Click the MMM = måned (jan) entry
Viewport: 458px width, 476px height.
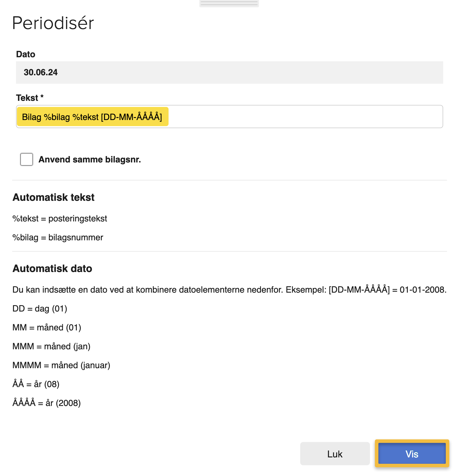click(51, 346)
